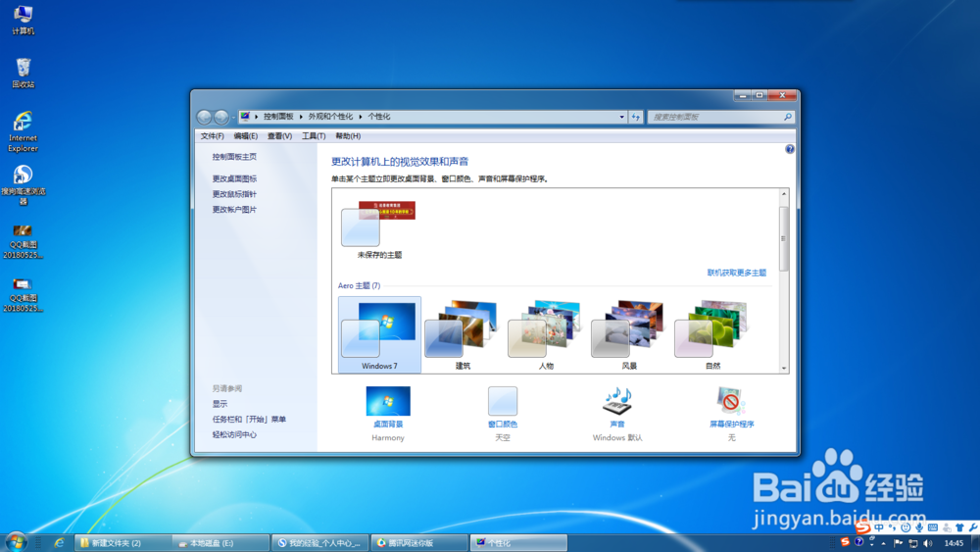This screenshot has height=552, width=980.
Task: Click the tray volume speaker icon
Action: tap(927, 543)
